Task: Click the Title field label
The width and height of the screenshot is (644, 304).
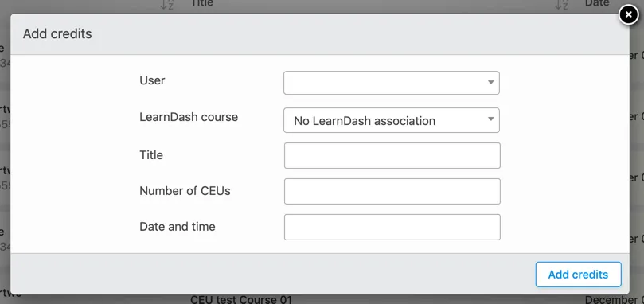Action: point(151,155)
